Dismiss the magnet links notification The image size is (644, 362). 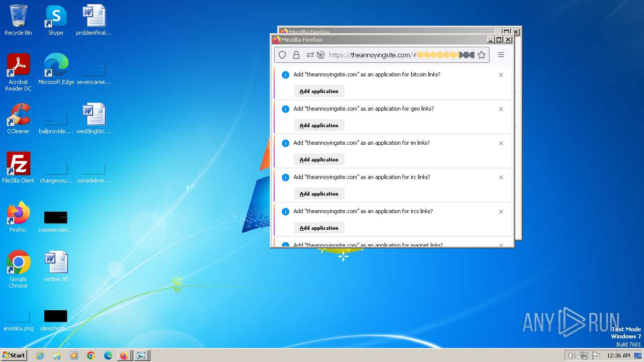[501, 245]
